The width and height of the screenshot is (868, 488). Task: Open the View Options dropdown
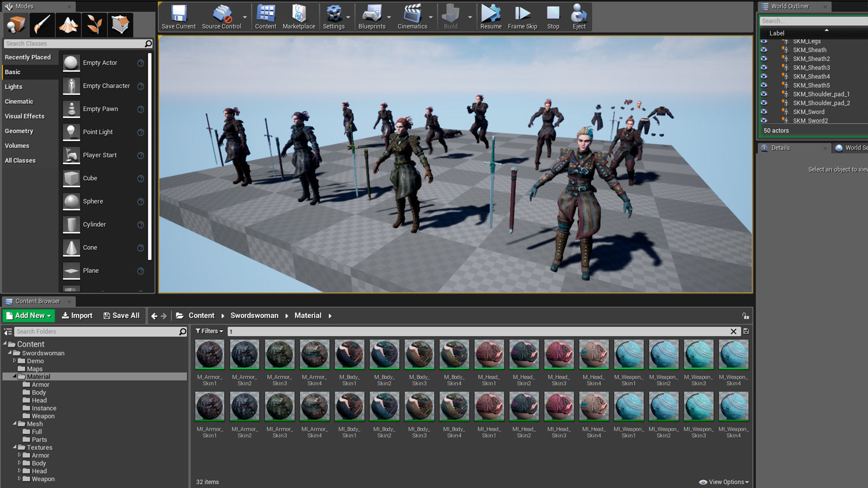pos(724,482)
